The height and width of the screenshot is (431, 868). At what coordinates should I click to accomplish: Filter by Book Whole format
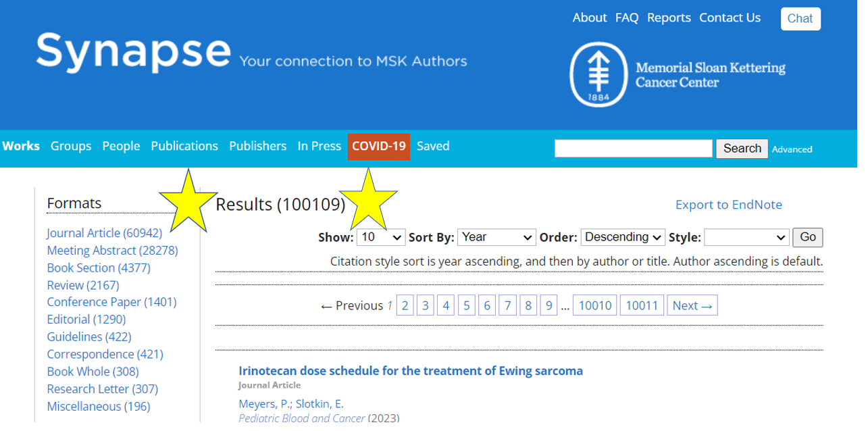pyautogui.click(x=93, y=372)
